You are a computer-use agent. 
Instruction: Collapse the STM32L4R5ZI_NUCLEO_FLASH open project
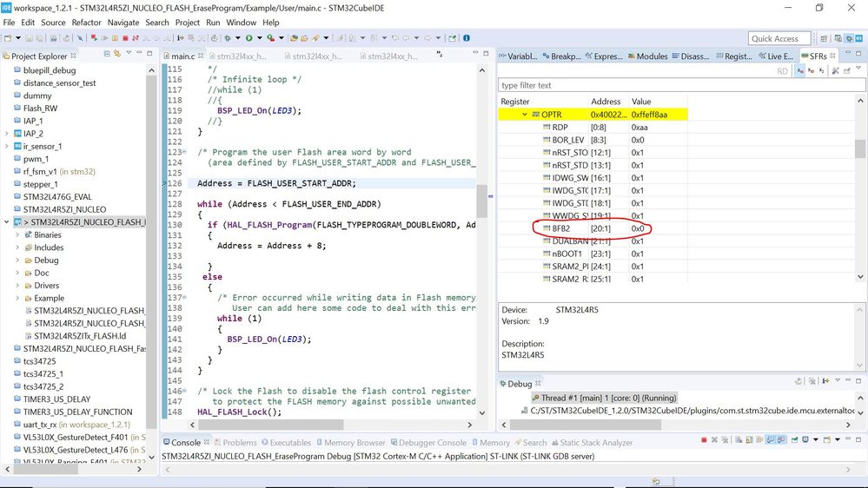[x=6, y=222]
